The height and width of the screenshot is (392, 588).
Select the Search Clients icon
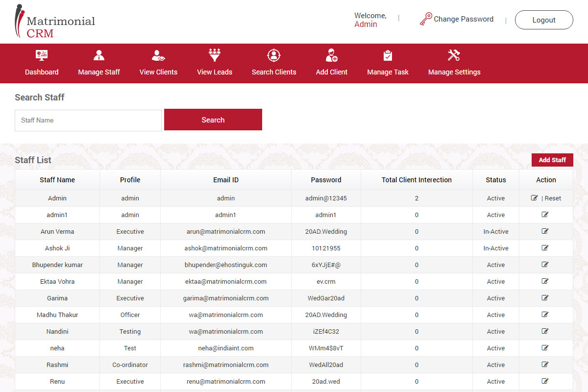pos(273,55)
